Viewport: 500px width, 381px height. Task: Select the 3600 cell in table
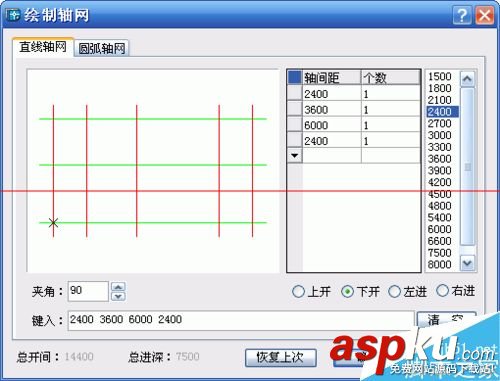click(331, 109)
